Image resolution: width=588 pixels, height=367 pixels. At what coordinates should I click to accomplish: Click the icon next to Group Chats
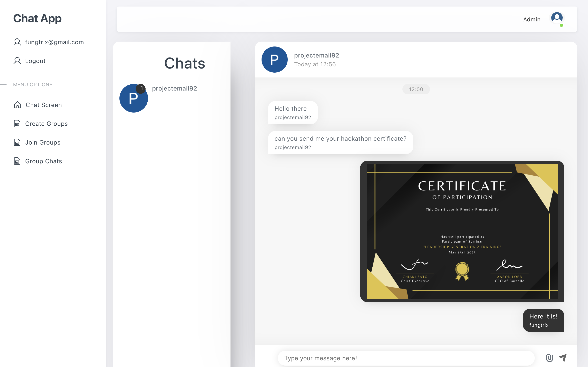[x=17, y=161]
